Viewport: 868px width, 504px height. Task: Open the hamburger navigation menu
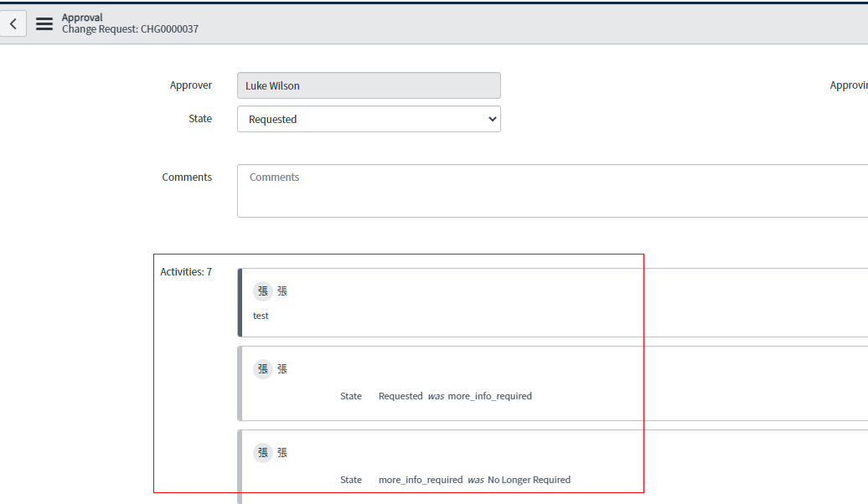click(44, 23)
